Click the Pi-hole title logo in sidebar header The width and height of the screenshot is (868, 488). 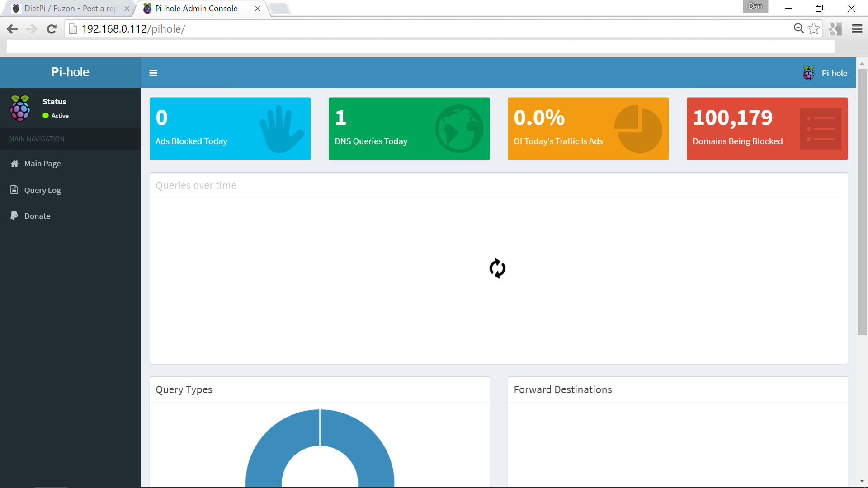[x=70, y=72]
